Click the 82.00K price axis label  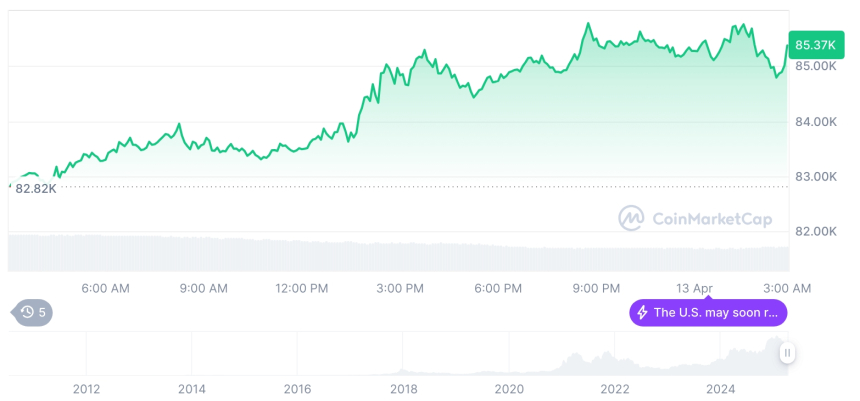coord(815,231)
